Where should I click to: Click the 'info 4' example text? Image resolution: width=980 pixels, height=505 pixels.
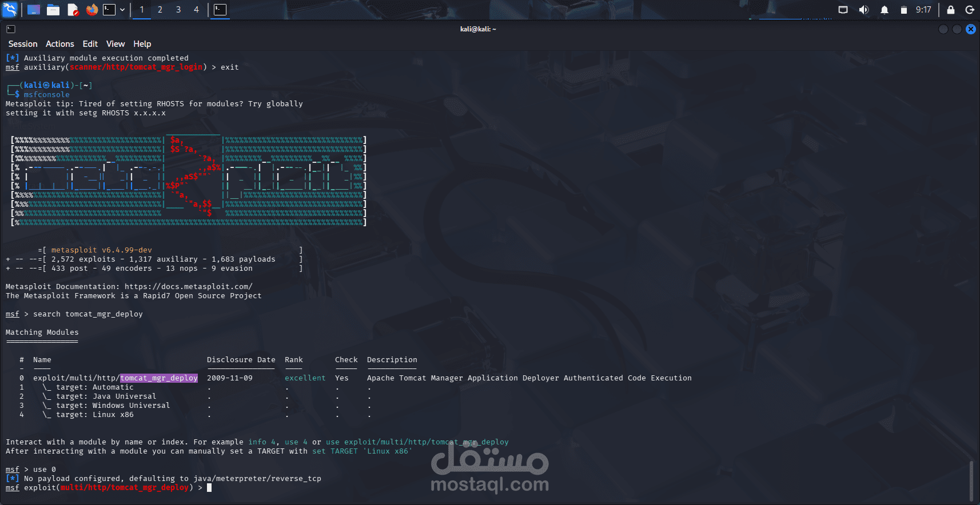(x=262, y=442)
